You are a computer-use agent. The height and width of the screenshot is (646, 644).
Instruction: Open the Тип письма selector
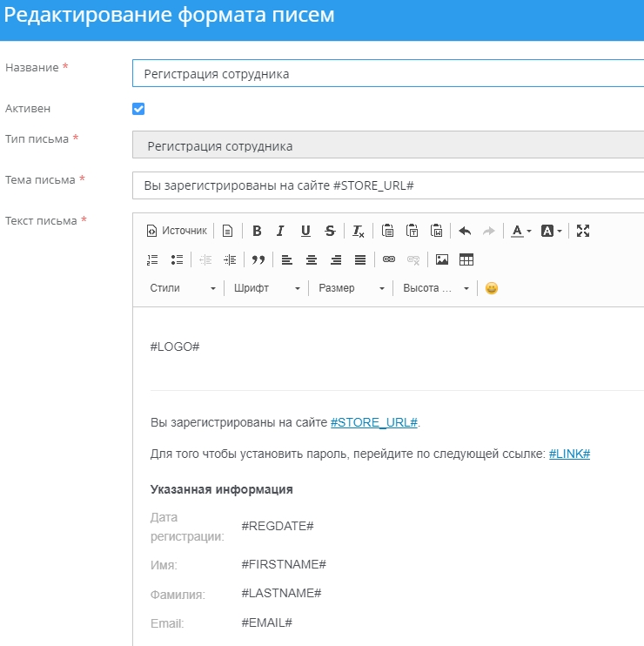coord(387,145)
